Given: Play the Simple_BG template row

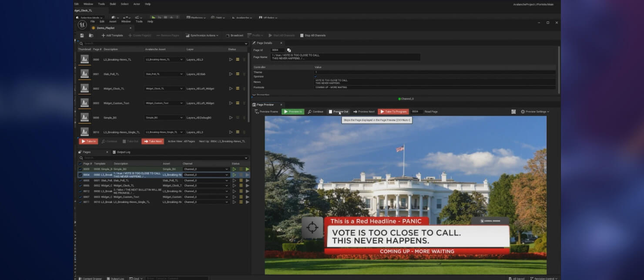Looking at the screenshot, I should [231, 118].
